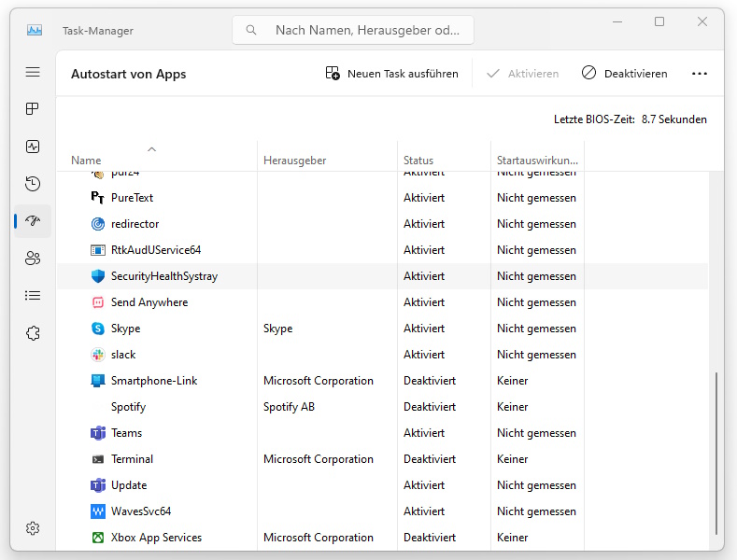Click the Aktivieren button
This screenshot has height=560, width=737.
pyautogui.click(x=523, y=74)
